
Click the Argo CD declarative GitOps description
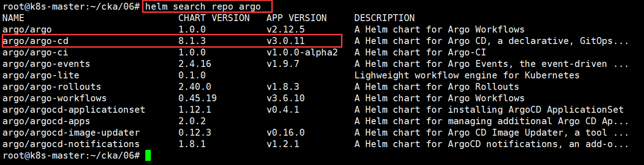(492, 41)
